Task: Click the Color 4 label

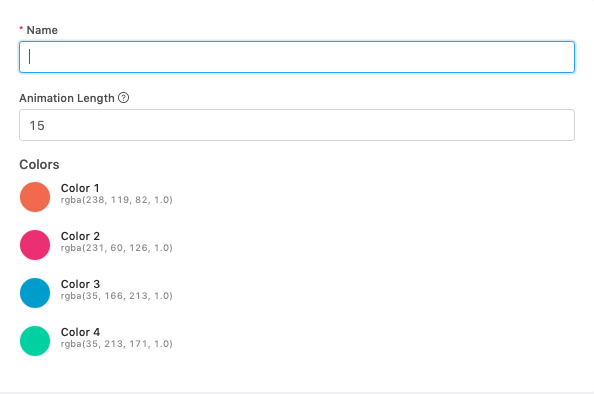Action: (x=80, y=332)
